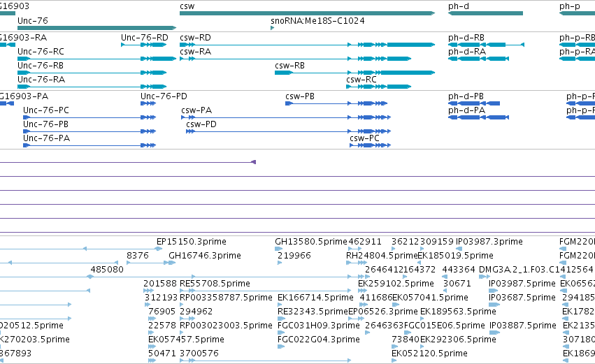The width and height of the screenshot is (595, 364).
Task: Select feature 22578
Action: point(162,326)
